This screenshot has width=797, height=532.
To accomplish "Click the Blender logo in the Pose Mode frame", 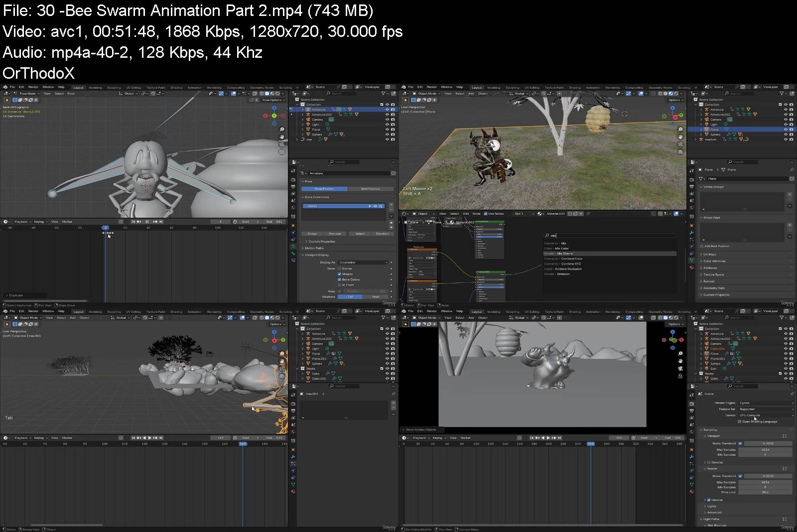I will (x=5, y=87).
